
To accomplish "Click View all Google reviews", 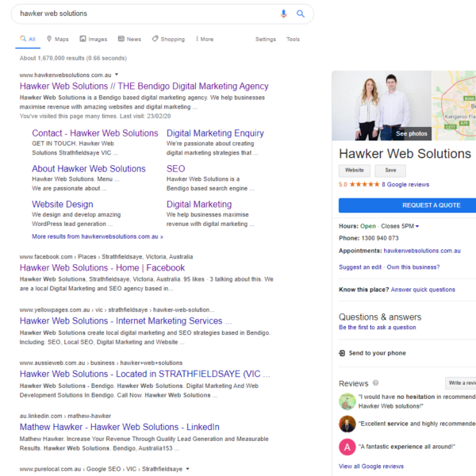I will coord(371,466).
